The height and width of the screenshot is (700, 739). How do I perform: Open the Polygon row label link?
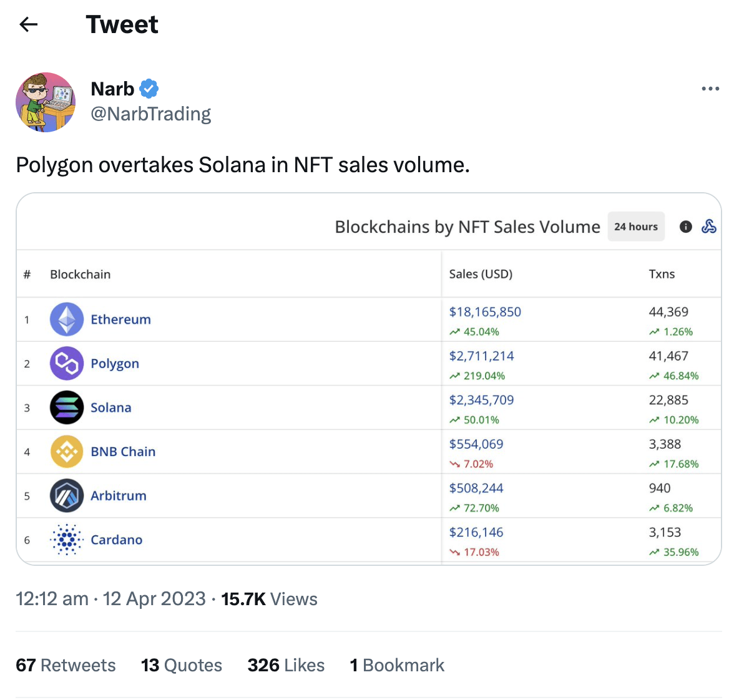pos(115,363)
